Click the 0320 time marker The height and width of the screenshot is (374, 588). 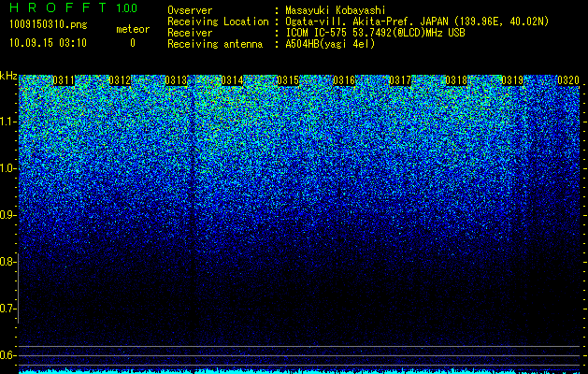tap(568, 80)
